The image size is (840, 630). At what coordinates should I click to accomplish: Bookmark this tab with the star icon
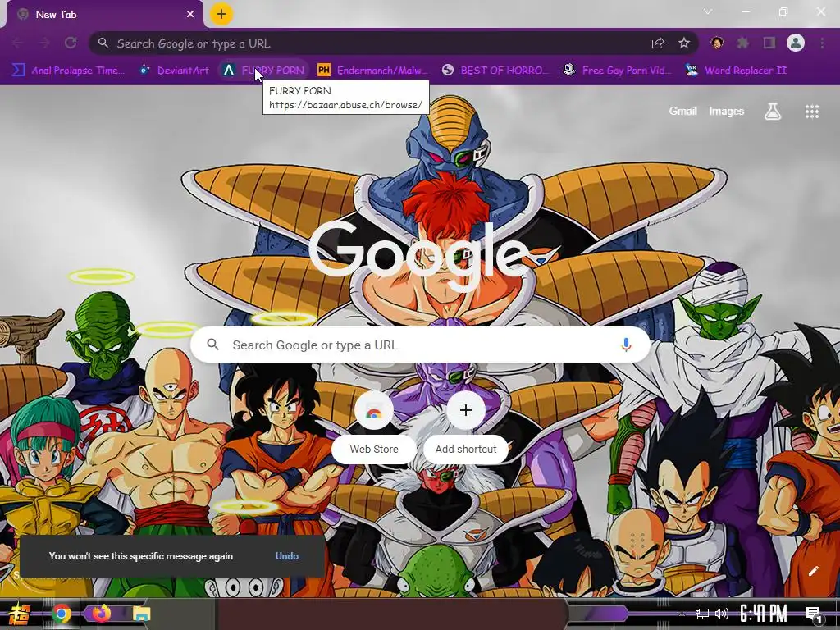pyautogui.click(x=684, y=43)
